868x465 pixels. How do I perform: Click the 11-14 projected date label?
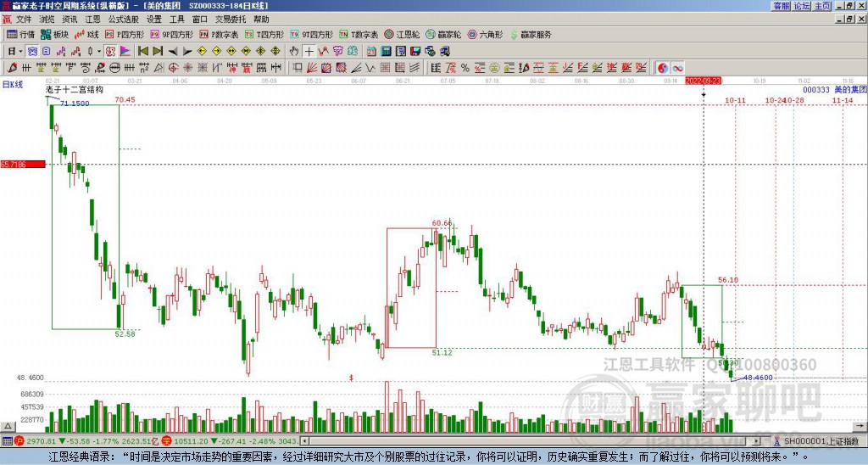(843, 100)
